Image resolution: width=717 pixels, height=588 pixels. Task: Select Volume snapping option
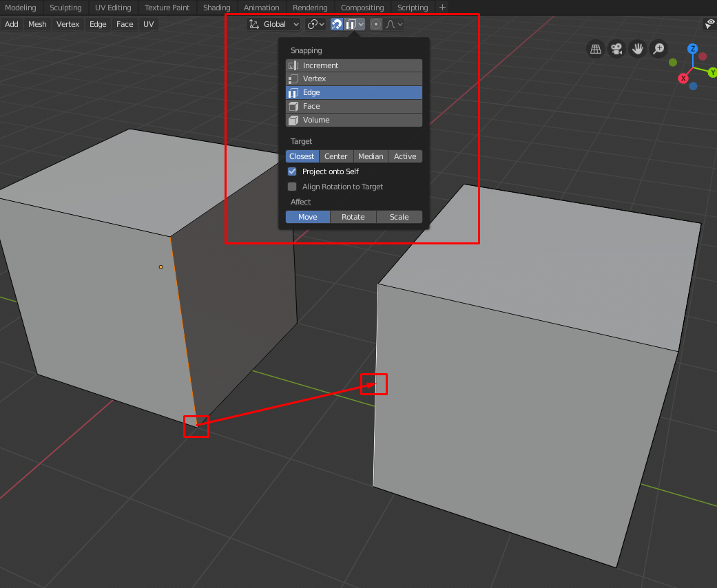(354, 120)
